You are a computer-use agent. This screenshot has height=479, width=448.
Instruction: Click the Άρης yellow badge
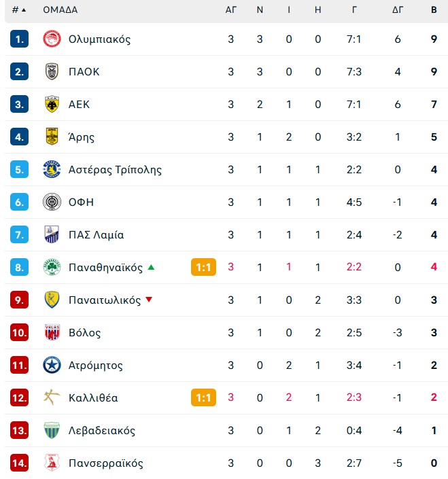(52, 137)
